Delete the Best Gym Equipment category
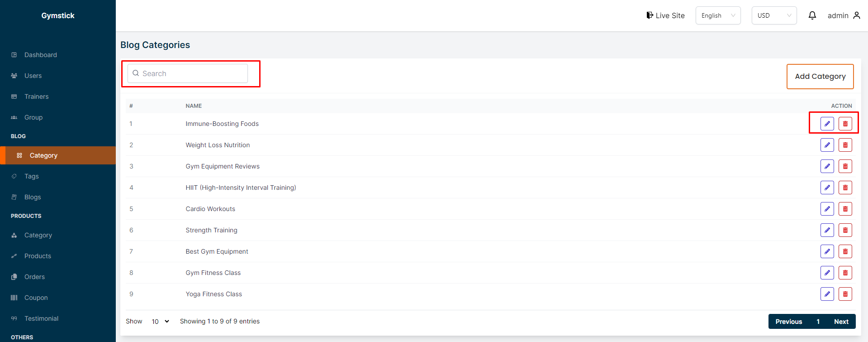Screen dimensions: 868x342 pyautogui.click(x=845, y=251)
